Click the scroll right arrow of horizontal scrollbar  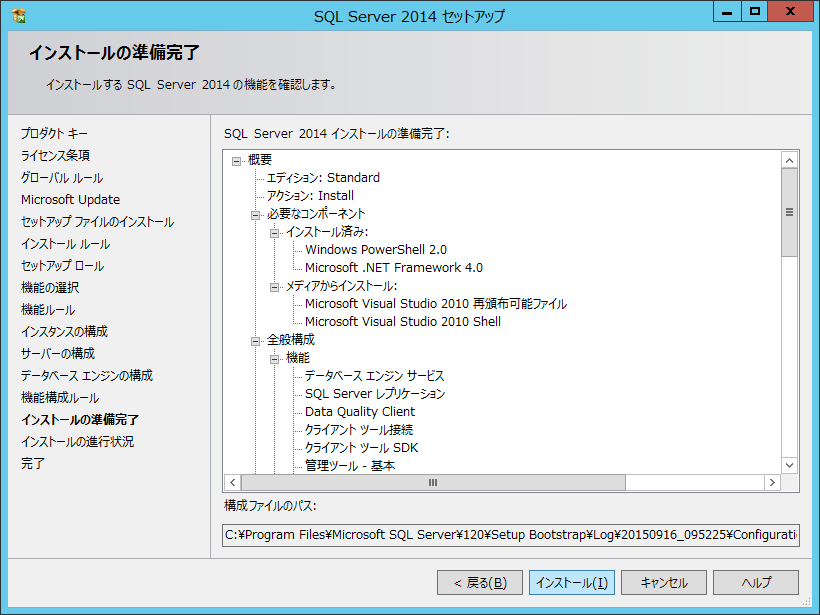[771, 482]
